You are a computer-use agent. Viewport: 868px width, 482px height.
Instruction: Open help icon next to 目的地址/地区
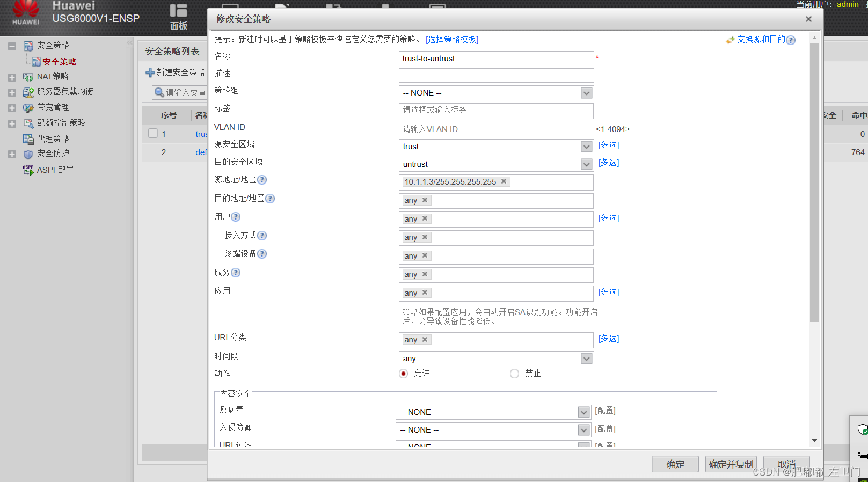[x=270, y=199]
